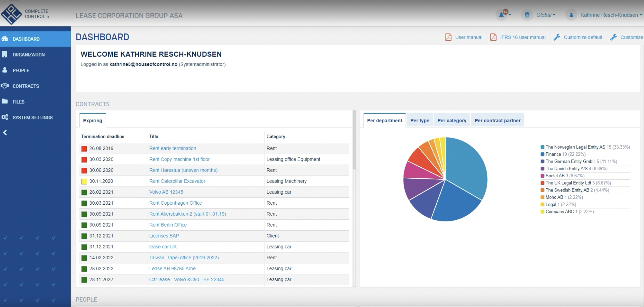Click the Complete Control 5 logo
This screenshot has width=644, height=307.
pyautogui.click(x=25, y=14)
